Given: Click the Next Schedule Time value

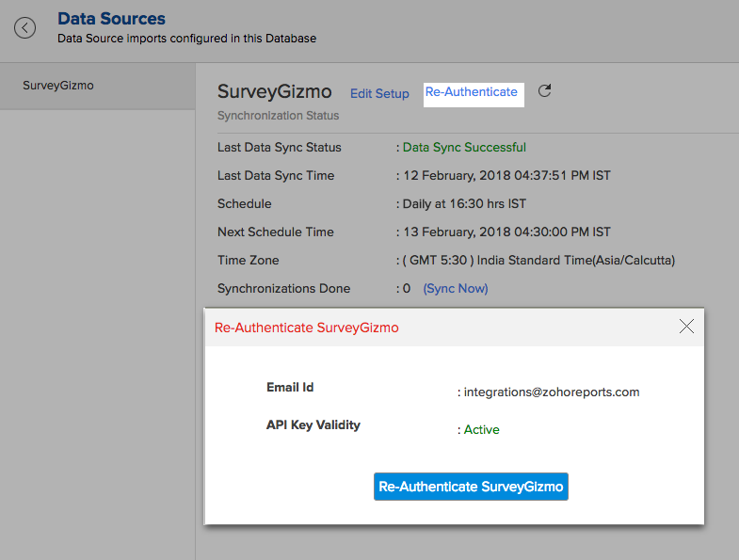Looking at the screenshot, I should [506, 232].
